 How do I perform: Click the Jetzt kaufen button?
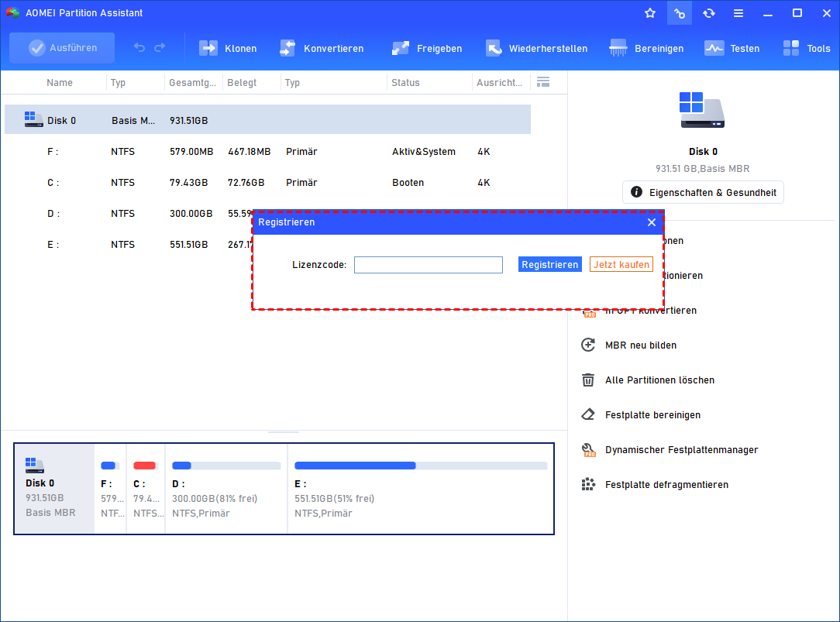click(x=621, y=264)
